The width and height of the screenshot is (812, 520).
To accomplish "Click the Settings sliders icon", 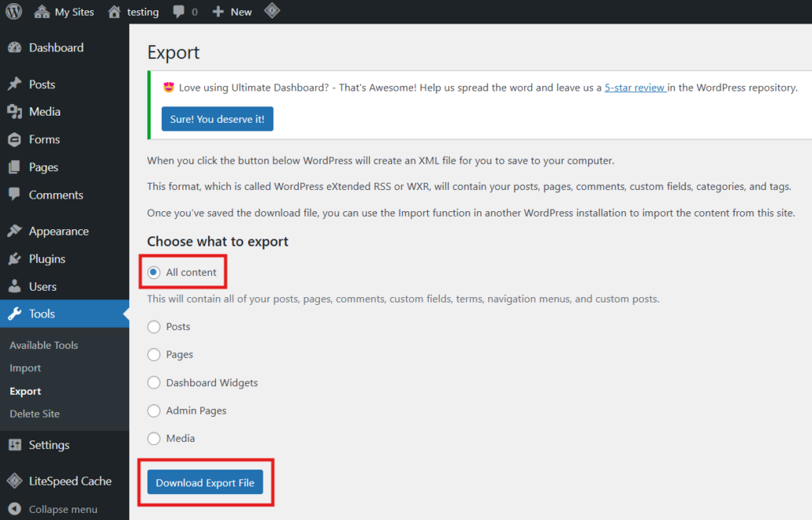I will pyautogui.click(x=15, y=444).
